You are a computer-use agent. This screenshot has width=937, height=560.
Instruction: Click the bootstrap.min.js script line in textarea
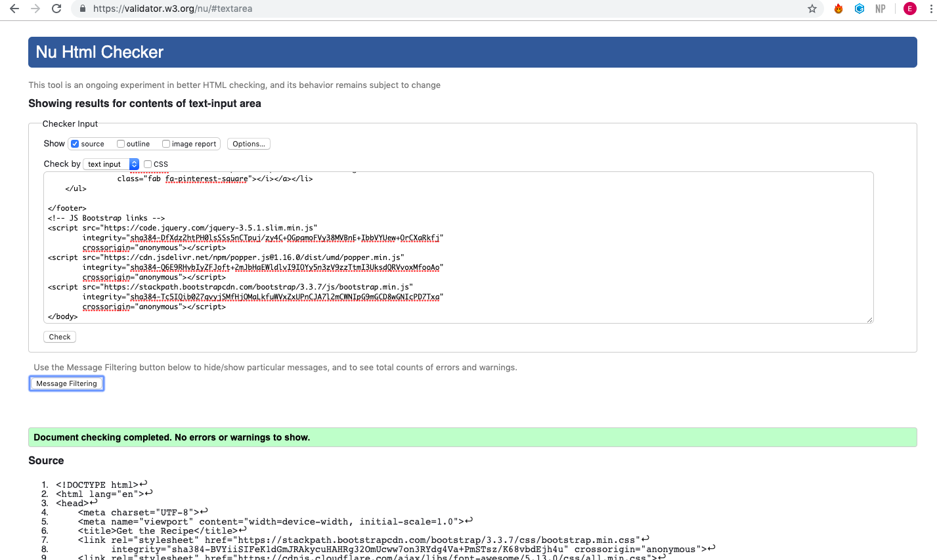(x=230, y=287)
